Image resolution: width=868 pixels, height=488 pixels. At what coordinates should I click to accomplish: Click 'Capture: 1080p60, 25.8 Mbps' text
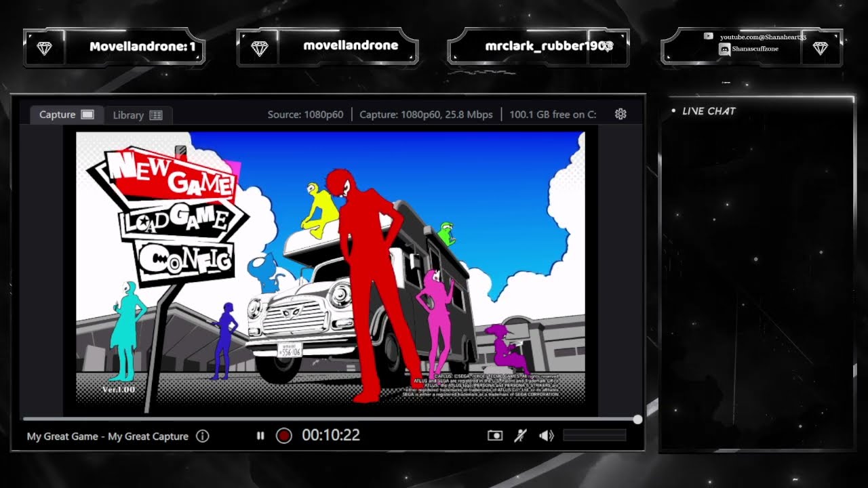[x=426, y=115]
